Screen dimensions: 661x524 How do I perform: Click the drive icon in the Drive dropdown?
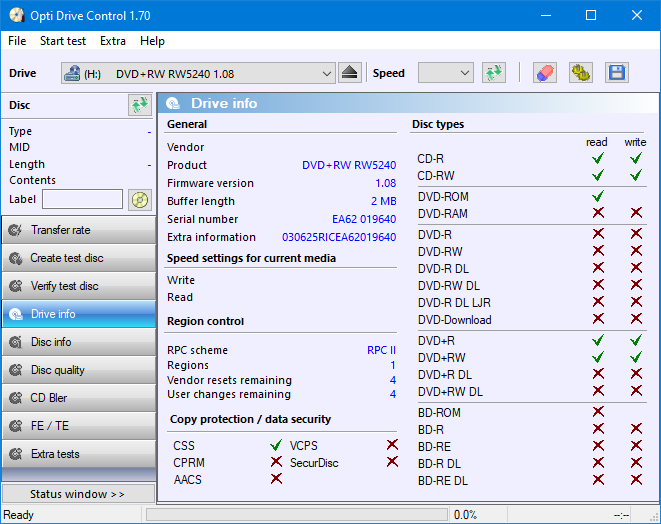point(72,73)
